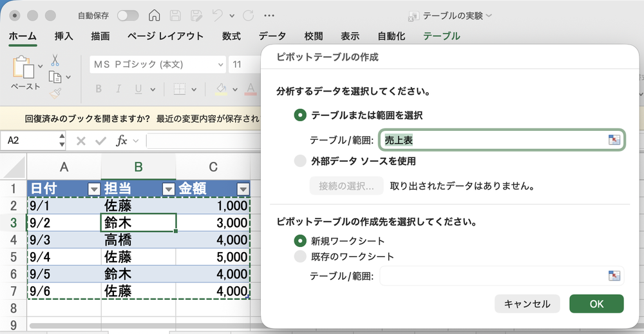Switch to the 自動化 ribbon tab
This screenshot has width=644, height=334.
tap(392, 36)
